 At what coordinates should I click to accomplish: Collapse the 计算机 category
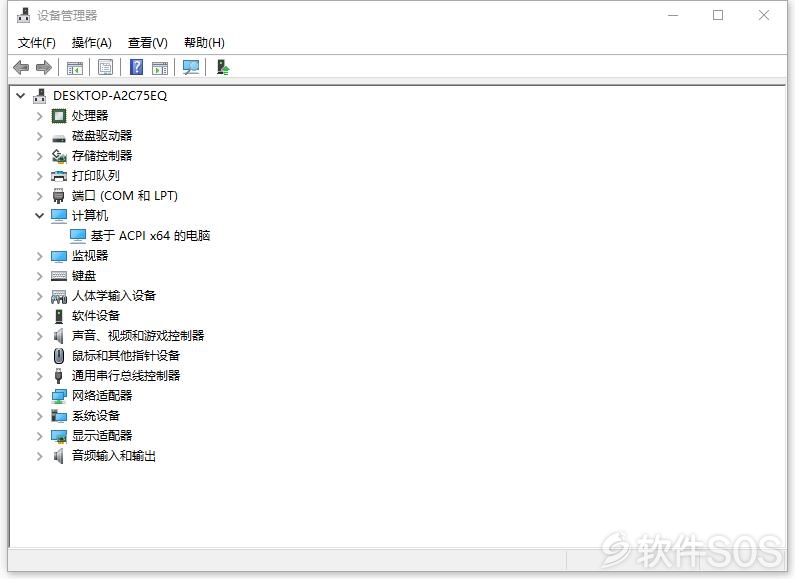[40, 215]
